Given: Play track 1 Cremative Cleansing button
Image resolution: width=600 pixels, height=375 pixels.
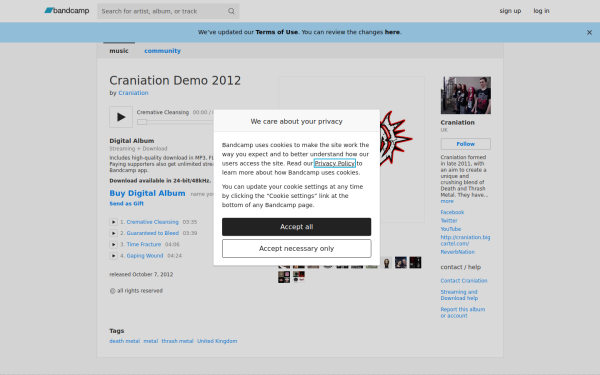Looking at the screenshot, I should coord(113,222).
